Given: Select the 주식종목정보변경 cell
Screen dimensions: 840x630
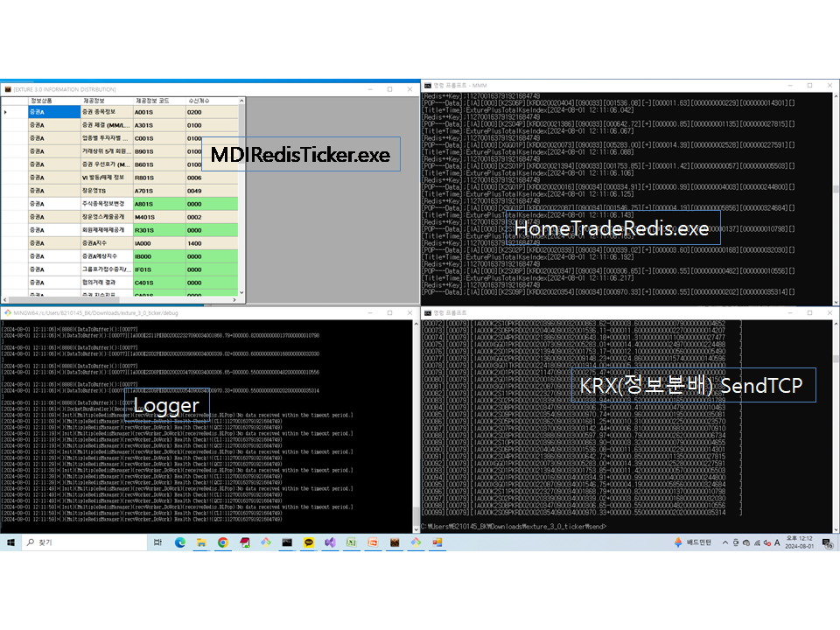Looking at the screenshot, I should (x=107, y=204).
